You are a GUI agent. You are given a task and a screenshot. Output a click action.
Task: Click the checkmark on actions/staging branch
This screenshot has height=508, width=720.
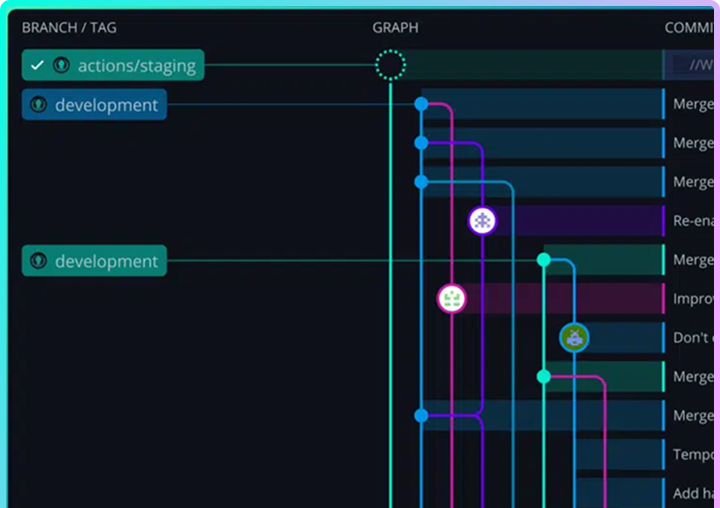37,66
